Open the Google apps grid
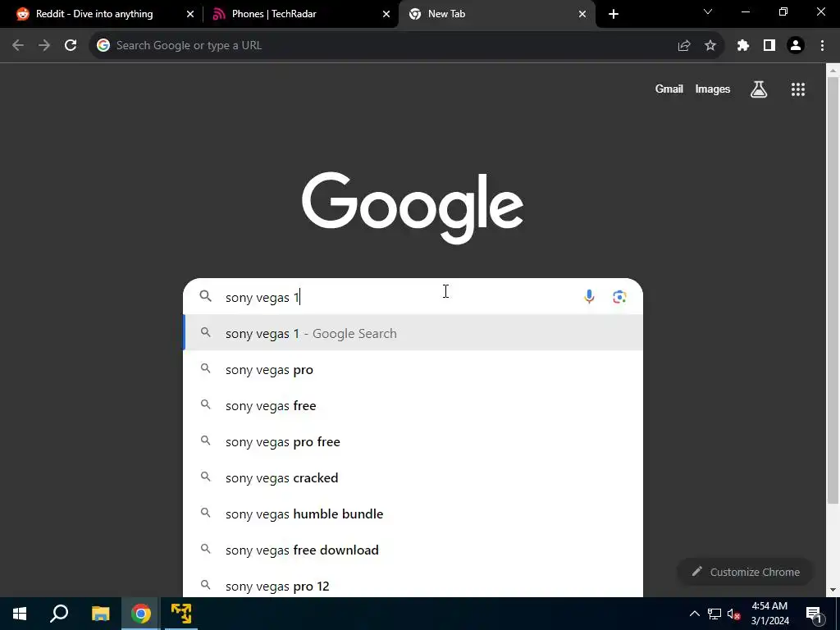This screenshot has height=630, width=840. tap(798, 89)
